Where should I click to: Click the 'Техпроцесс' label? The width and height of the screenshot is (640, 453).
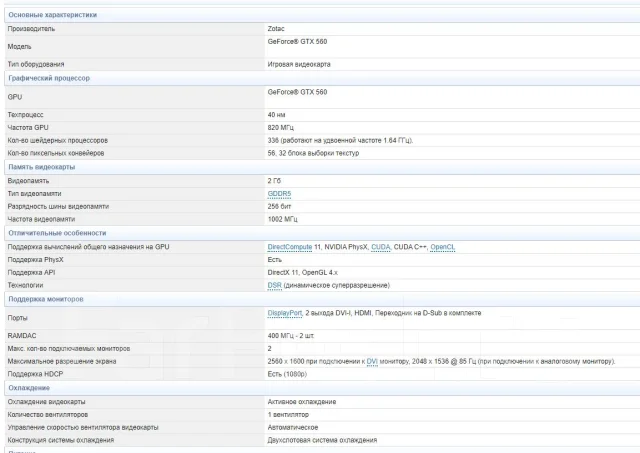point(25,115)
